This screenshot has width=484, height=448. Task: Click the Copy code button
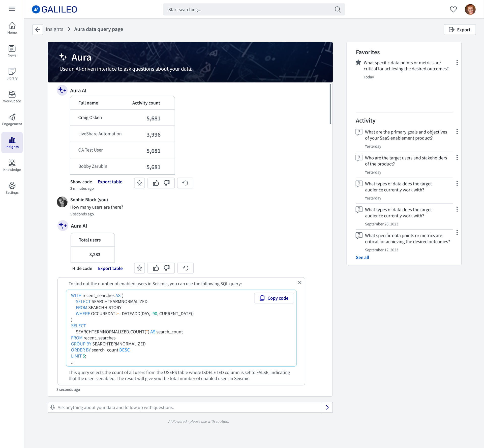pyautogui.click(x=274, y=298)
